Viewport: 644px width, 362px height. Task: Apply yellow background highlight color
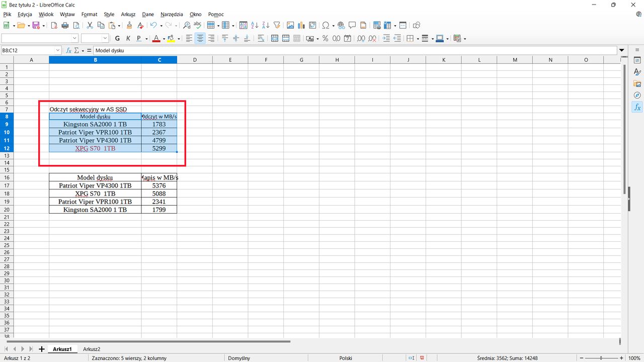coord(171,38)
